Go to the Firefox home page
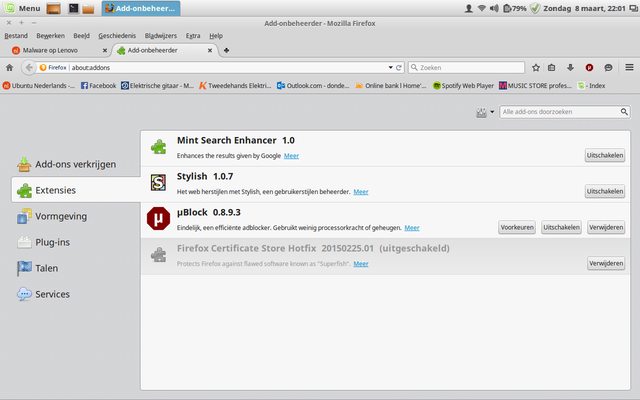640x400 pixels. tap(9, 68)
